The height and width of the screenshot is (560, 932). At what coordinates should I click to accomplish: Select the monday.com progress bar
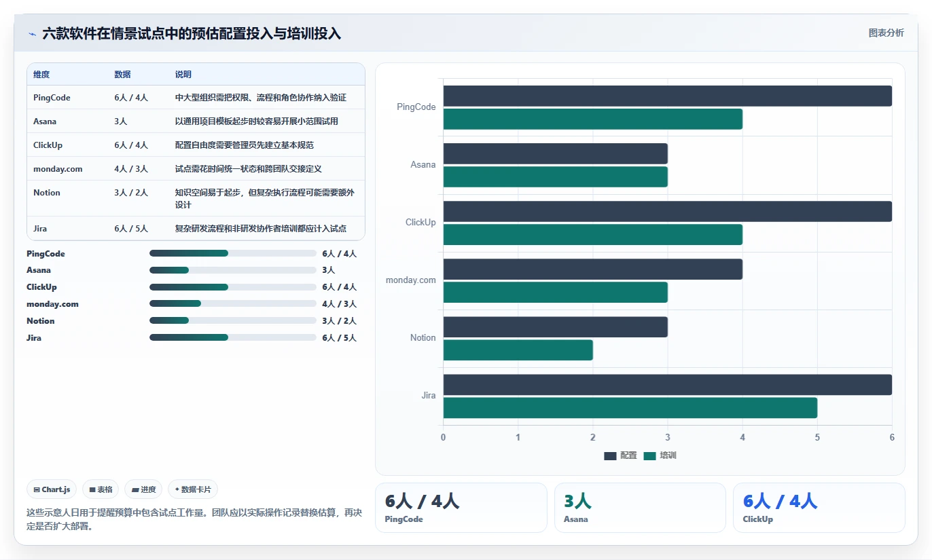point(233,303)
